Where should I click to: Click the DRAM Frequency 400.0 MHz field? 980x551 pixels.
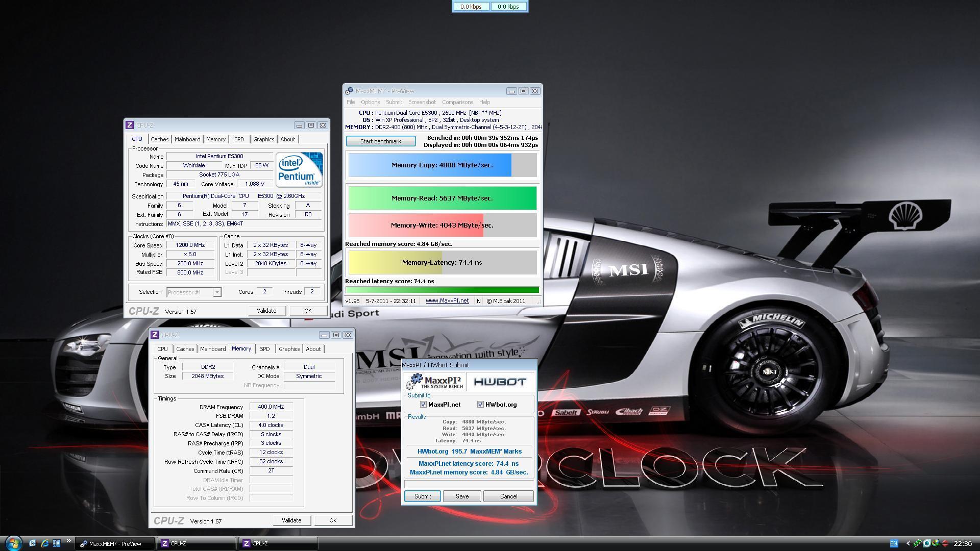click(271, 407)
